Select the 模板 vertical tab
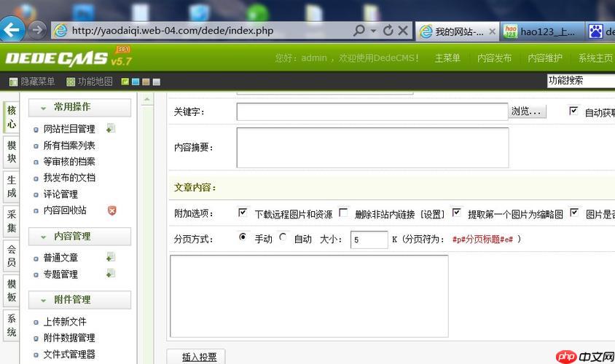615x364 pixels. click(12, 290)
